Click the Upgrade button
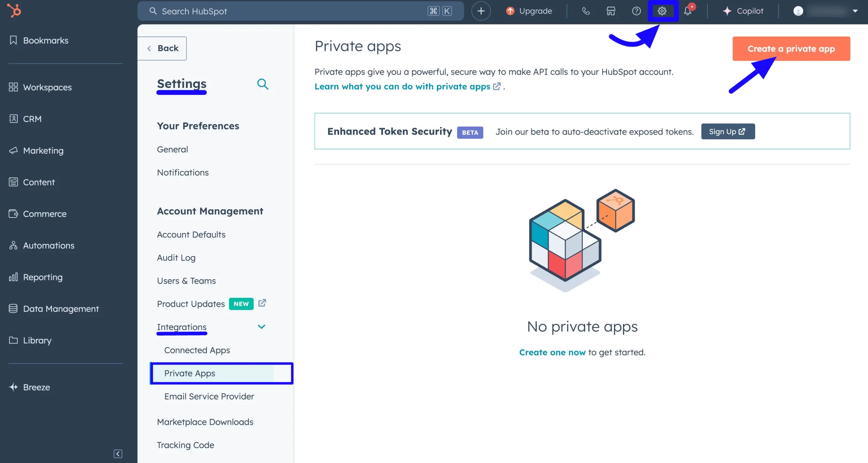This screenshot has height=463, width=868. coord(529,11)
